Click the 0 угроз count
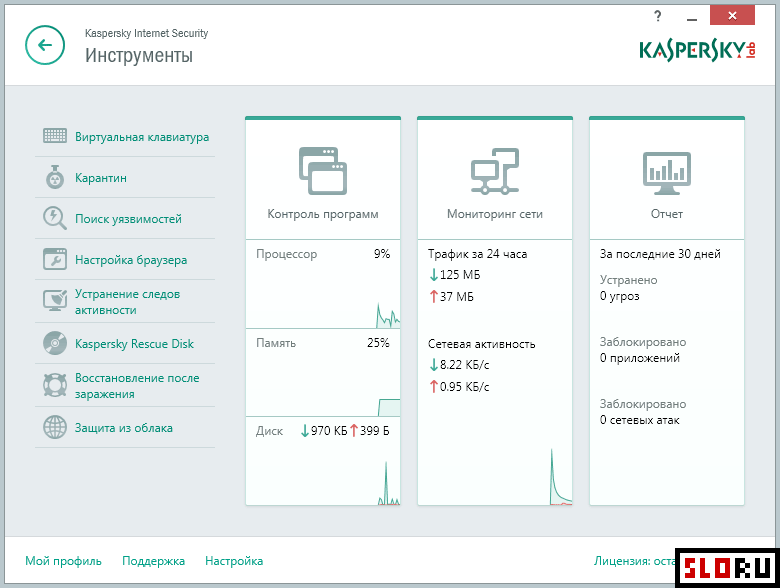The height and width of the screenshot is (588, 780). point(619,296)
